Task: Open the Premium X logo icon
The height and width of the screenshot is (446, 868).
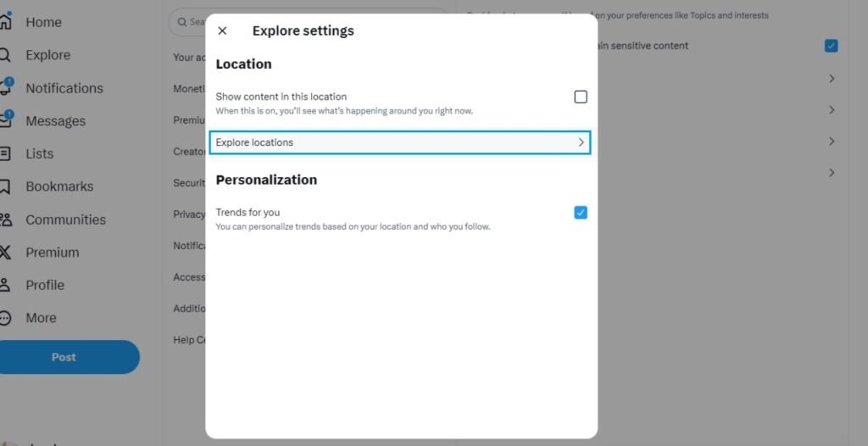Action: click(x=5, y=252)
